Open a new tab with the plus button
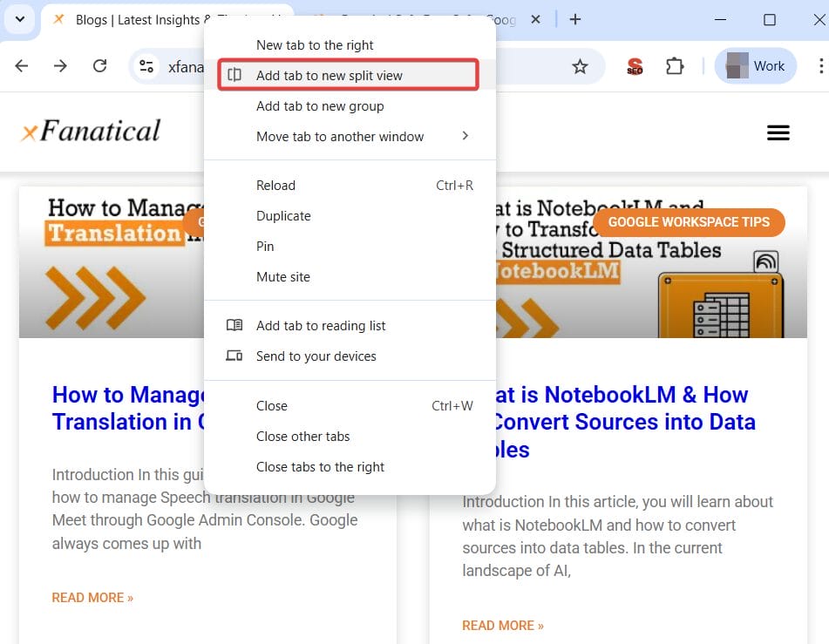829x644 pixels. (576, 18)
